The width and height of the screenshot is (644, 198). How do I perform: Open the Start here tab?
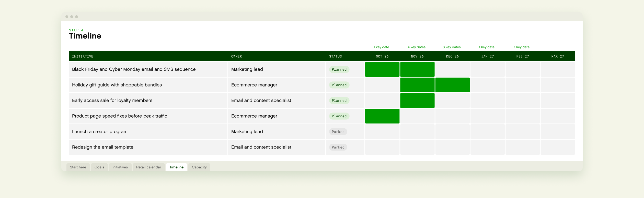[x=78, y=167]
